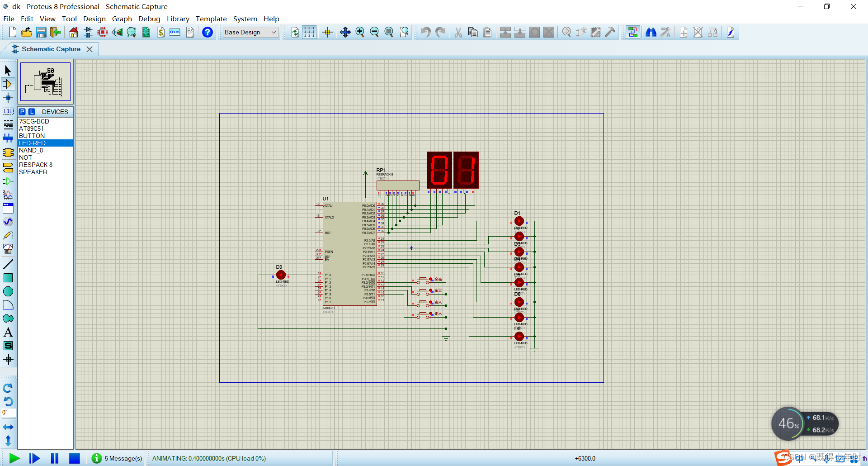This screenshot has width=868, height=466.
Task: Stop the simulation with the blue square
Action: (75, 458)
